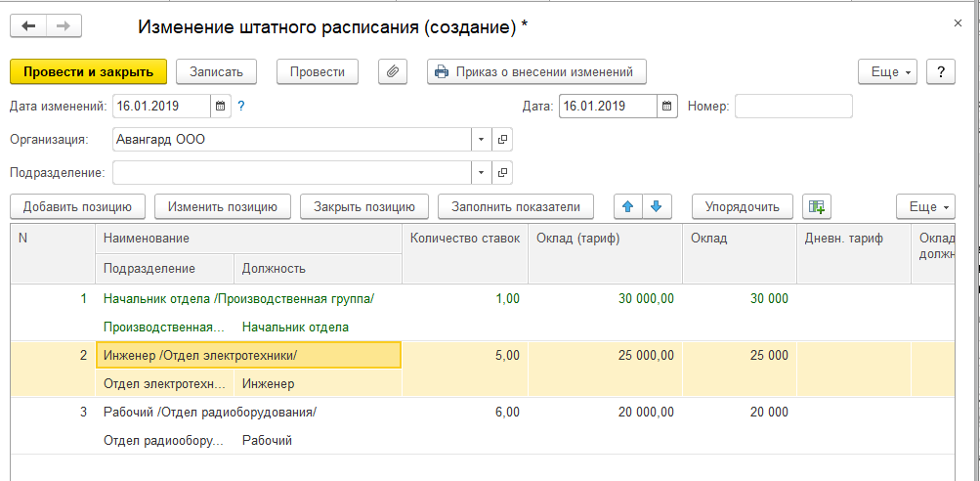Open the top Еще menu
This screenshot has height=481, width=980.
tap(887, 71)
